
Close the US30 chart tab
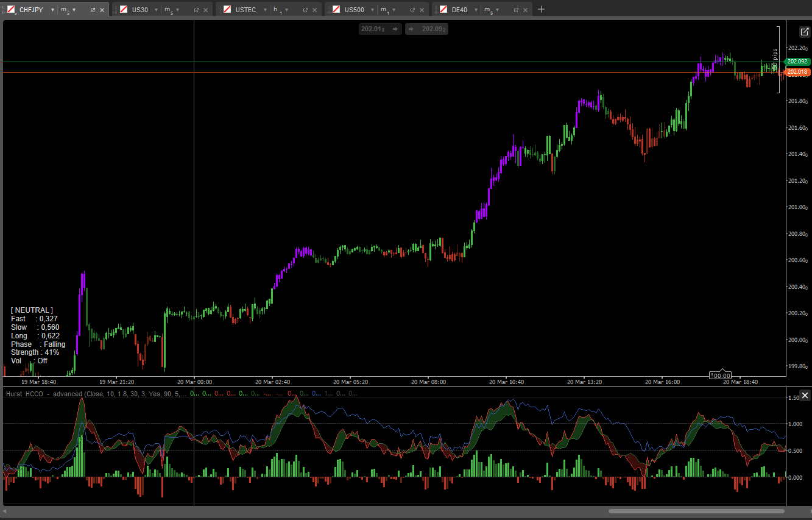206,10
